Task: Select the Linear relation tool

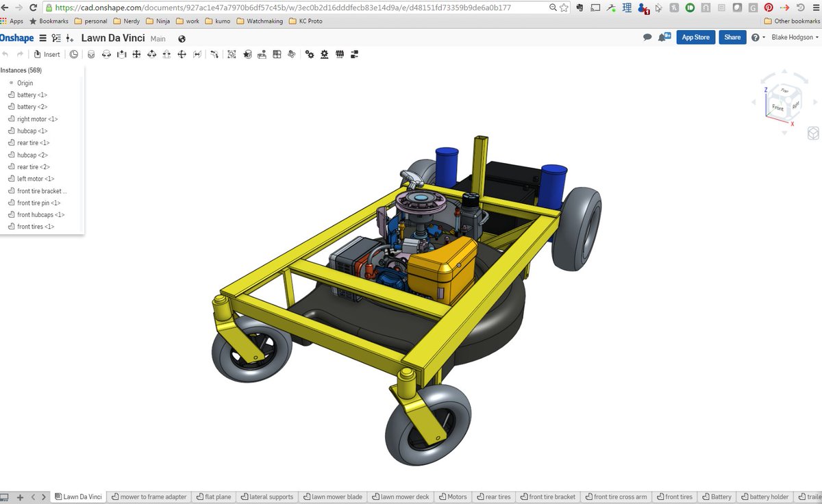Action: (x=354, y=54)
